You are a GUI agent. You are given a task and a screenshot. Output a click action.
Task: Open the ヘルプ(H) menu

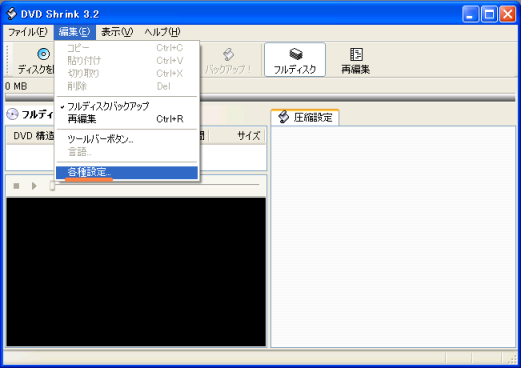(x=162, y=32)
